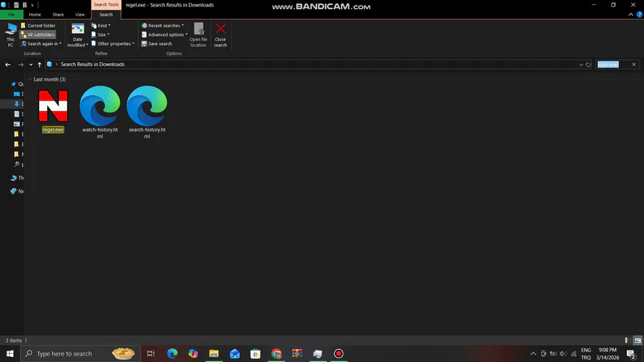
Task: Select the Pictures item in navigation pane
Action: [x=17, y=124]
